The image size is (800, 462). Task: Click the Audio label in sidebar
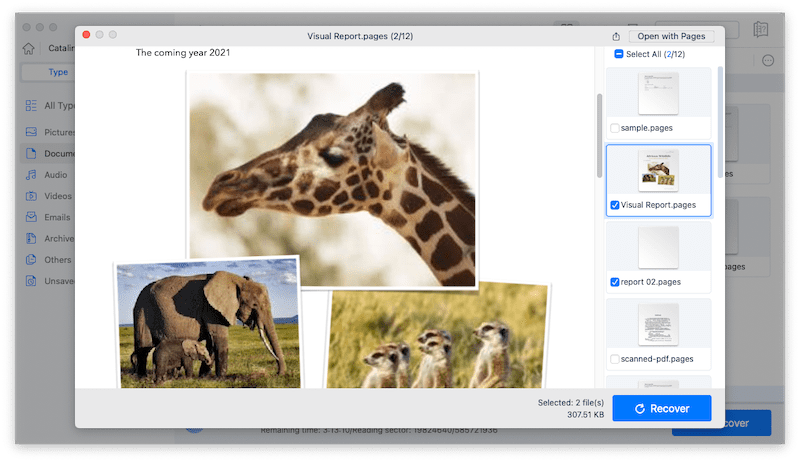pyautogui.click(x=56, y=175)
